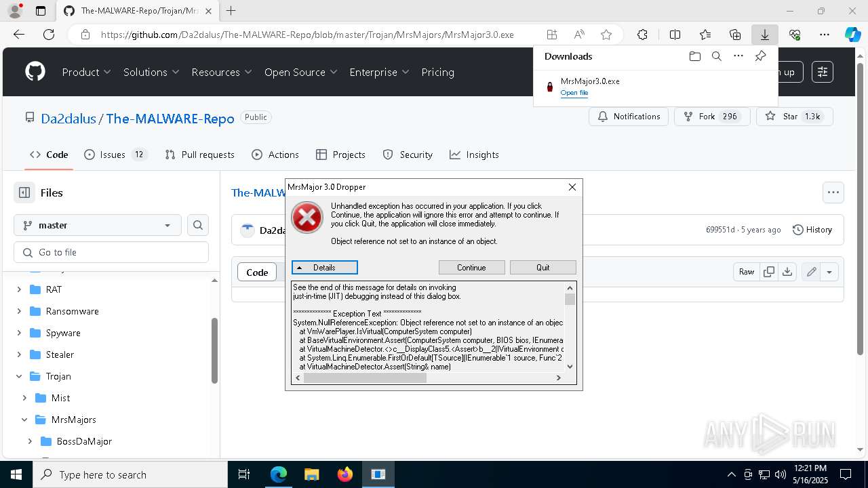
Task: Open the Edge downloads toolbar icon
Action: coord(764,35)
